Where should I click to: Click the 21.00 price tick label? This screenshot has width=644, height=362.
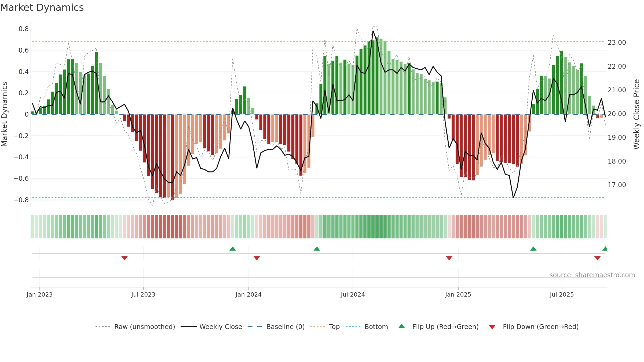pyautogui.click(x=617, y=90)
